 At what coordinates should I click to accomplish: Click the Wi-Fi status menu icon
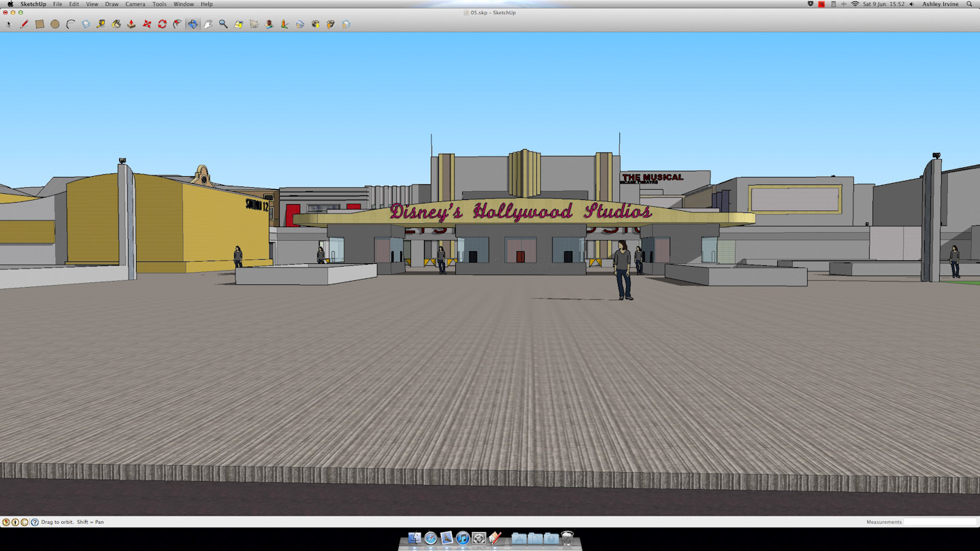click(x=855, y=4)
